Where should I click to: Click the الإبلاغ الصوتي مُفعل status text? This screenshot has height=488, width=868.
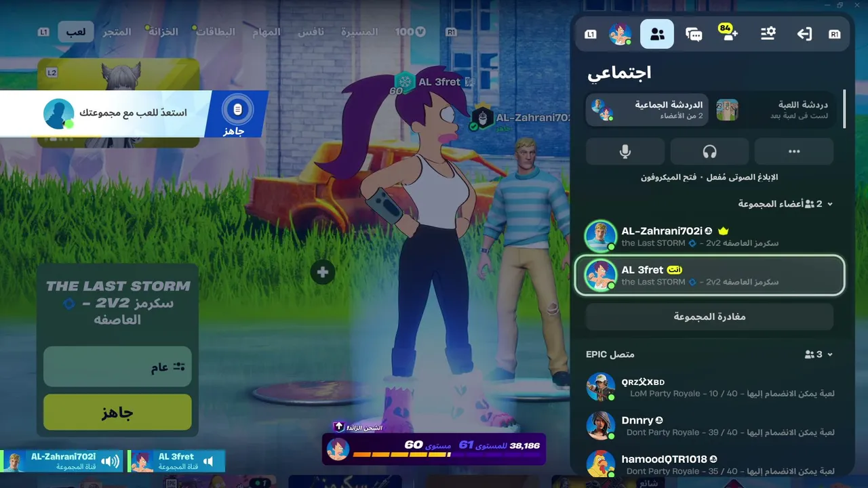[741, 177]
